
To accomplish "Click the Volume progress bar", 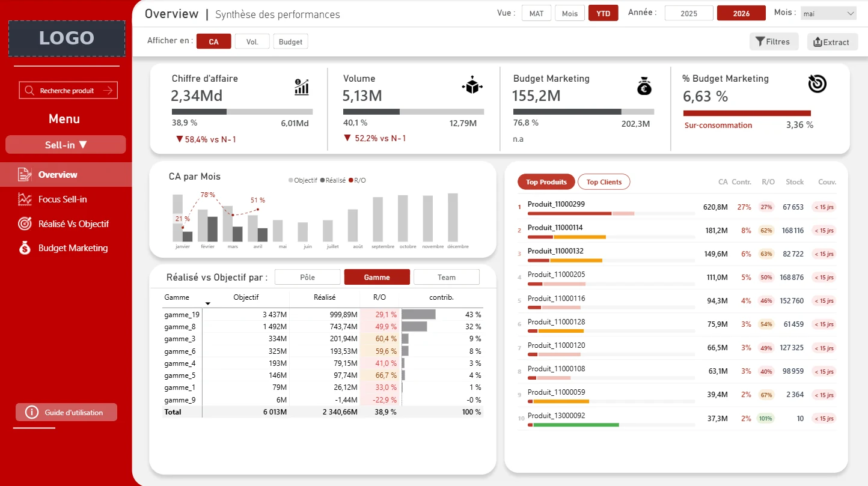I will pos(414,112).
